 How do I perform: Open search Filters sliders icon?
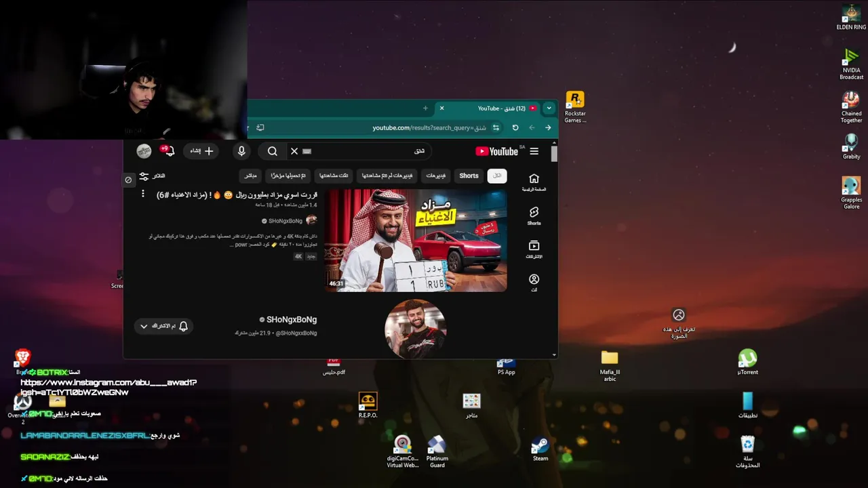pos(144,176)
